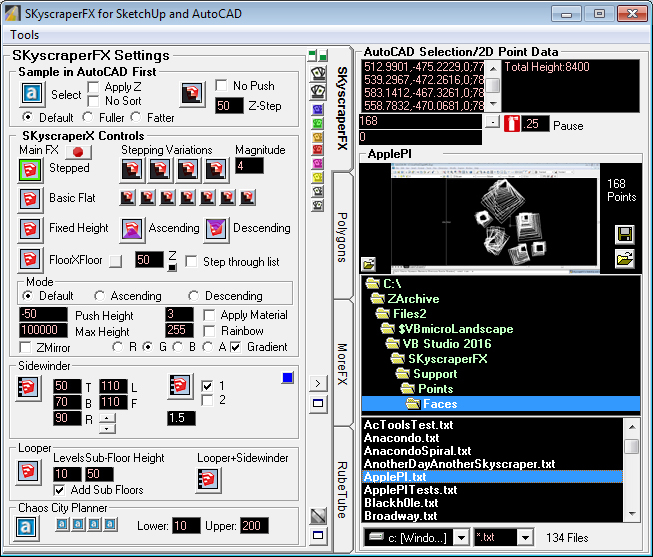The image size is (653, 557).
Task: Click the SketchUp icon next to No Push
Action: click(192, 94)
